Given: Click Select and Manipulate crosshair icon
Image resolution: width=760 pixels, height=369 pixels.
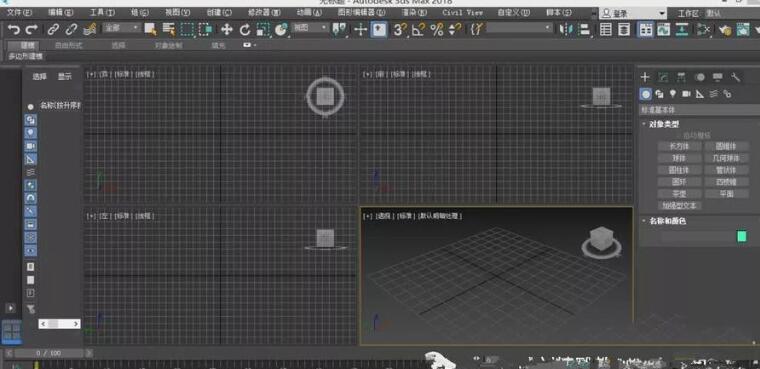Looking at the screenshot, I should (x=360, y=30).
